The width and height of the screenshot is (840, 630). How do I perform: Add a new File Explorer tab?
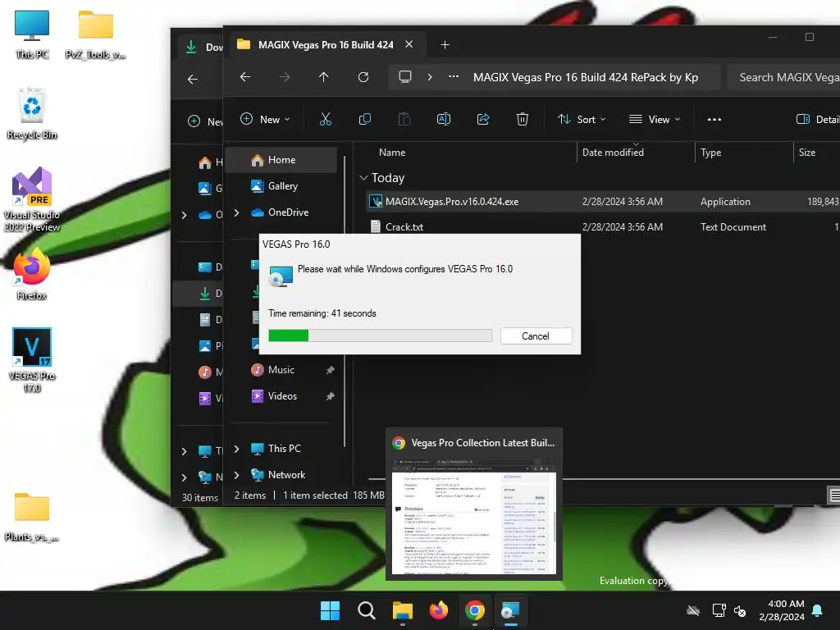pyautogui.click(x=445, y=45)
